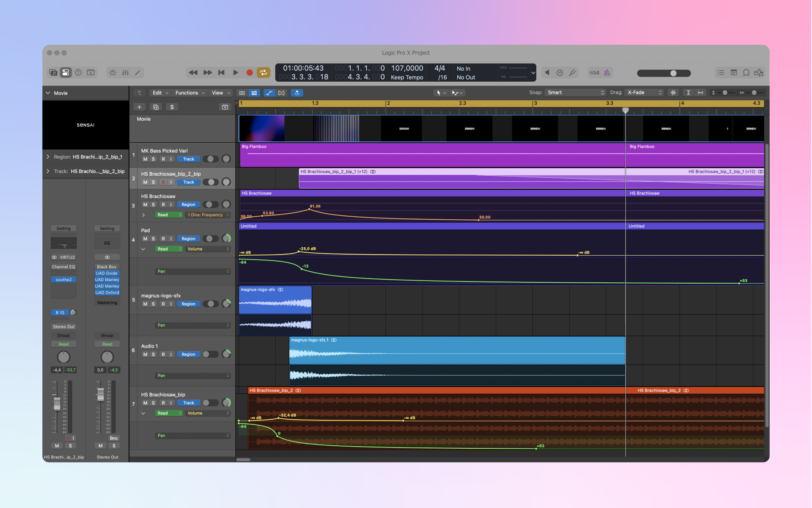The image size is (812, 508).
Task: Open the Note Pads icon
Action: (734, 73)
